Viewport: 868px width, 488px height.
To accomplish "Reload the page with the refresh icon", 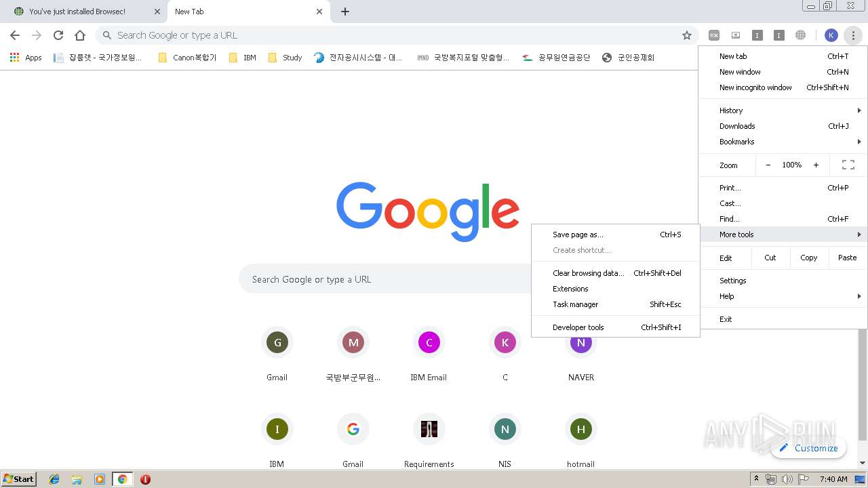I will (58, 35).
